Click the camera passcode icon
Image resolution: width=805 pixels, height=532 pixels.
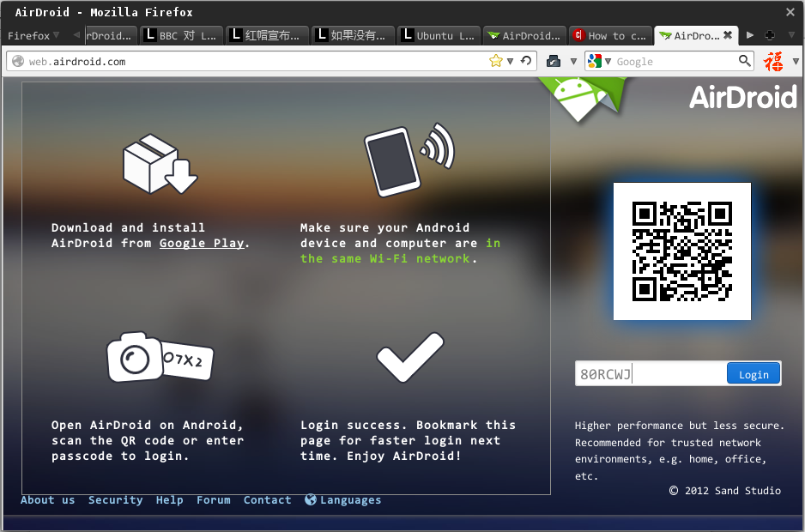[x=160, y=357]
